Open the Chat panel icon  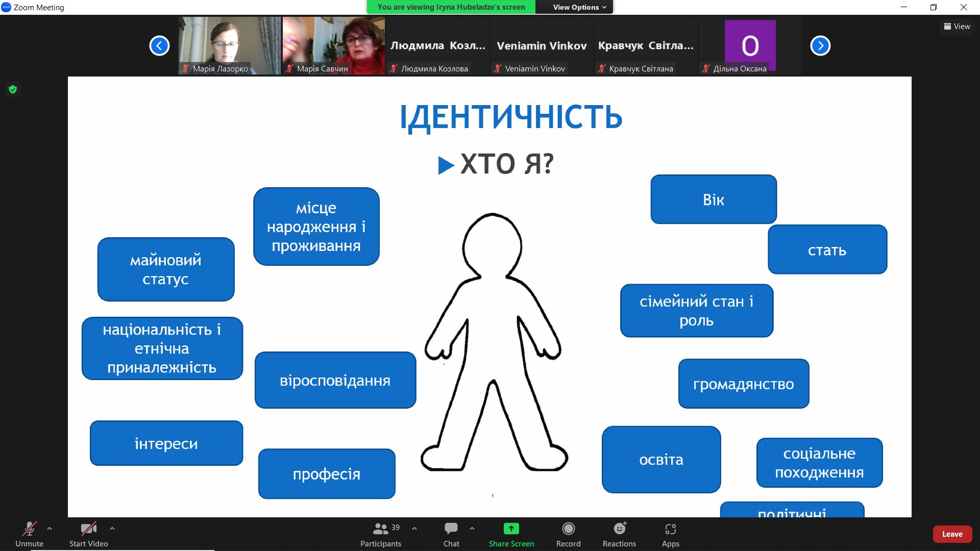click(x=451, y=529)
